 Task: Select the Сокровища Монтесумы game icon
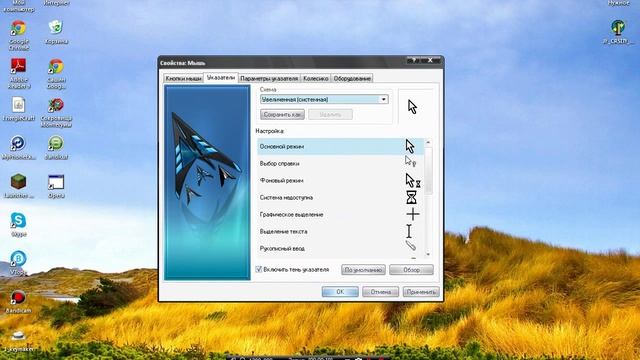click(x=56, y=105)
